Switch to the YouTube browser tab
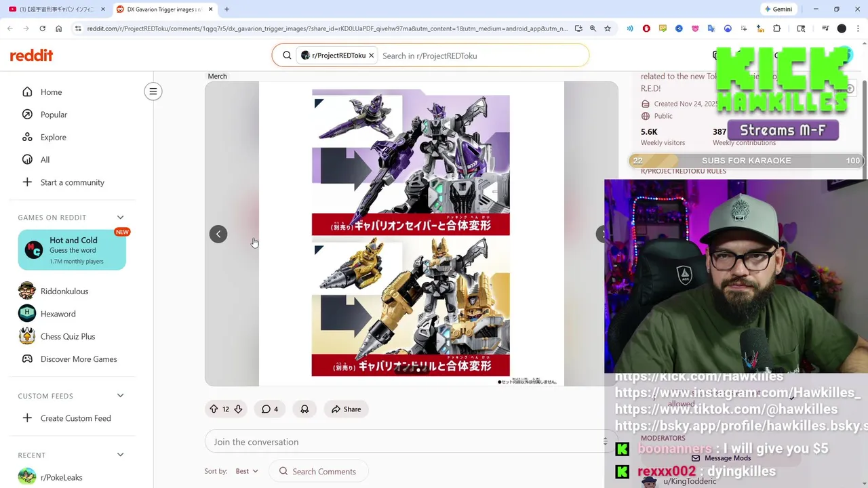 tap(57, 9)
